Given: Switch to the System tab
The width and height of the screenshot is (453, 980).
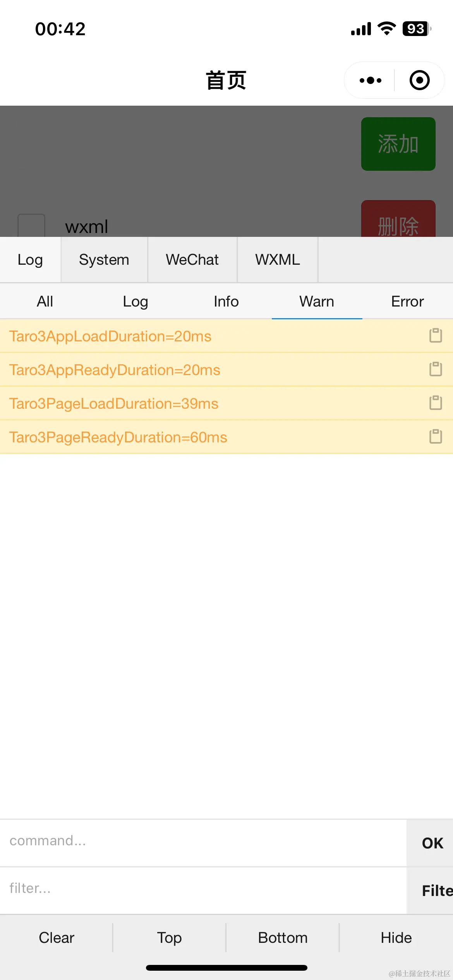Looking at the screenshot, I should coord(104,260).
